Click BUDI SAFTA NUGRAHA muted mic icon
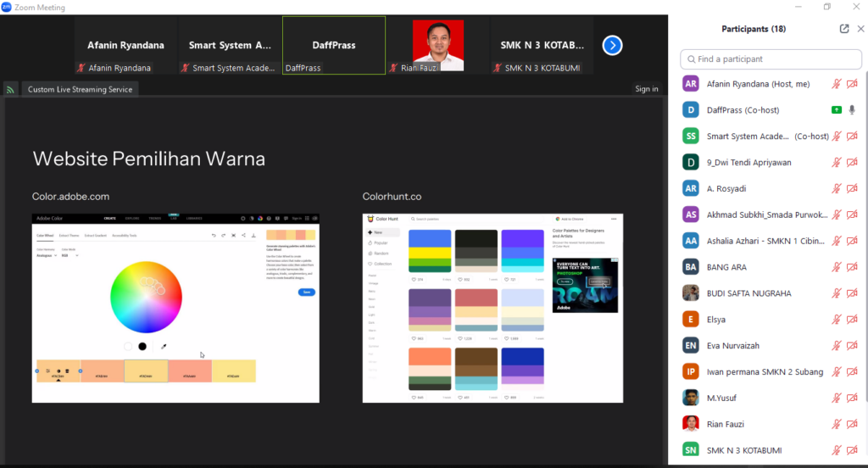The image size is (868, 468). (837, 293)
